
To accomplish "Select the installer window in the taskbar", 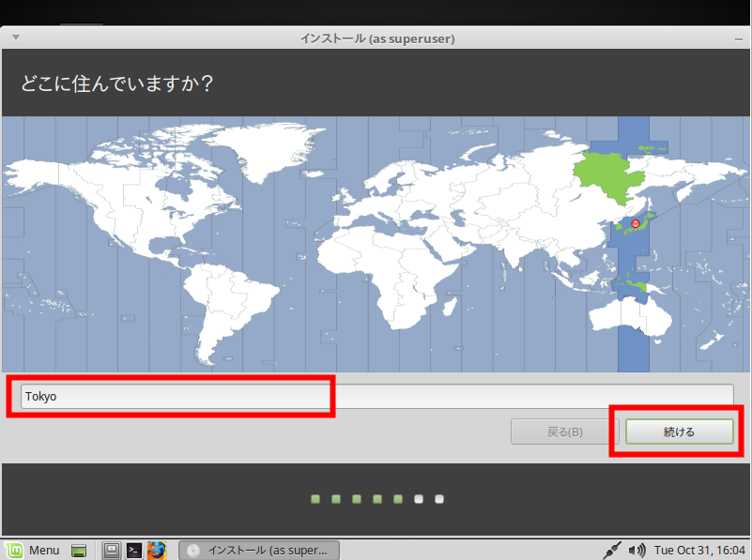I will pyautogui.click(x=258, y=550).
